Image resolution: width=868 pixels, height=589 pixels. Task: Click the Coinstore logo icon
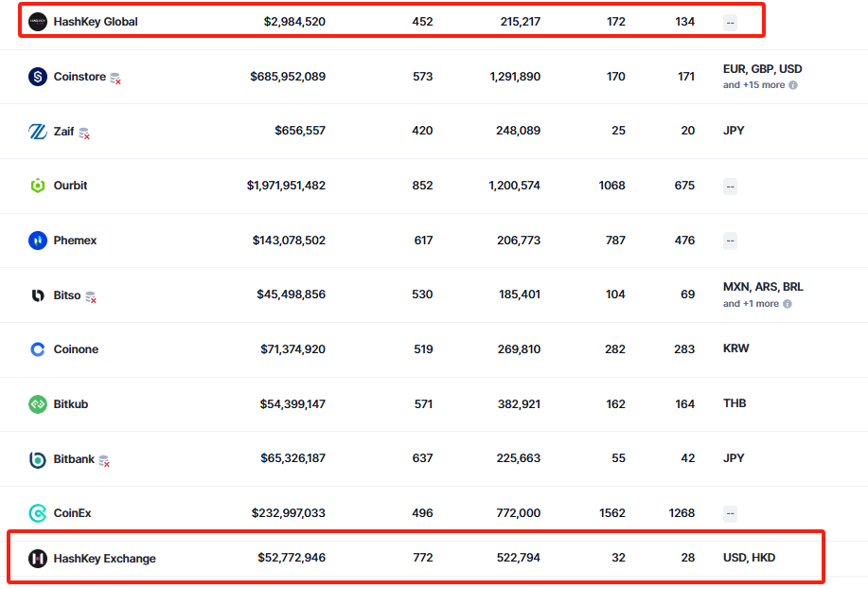[38, 77]
